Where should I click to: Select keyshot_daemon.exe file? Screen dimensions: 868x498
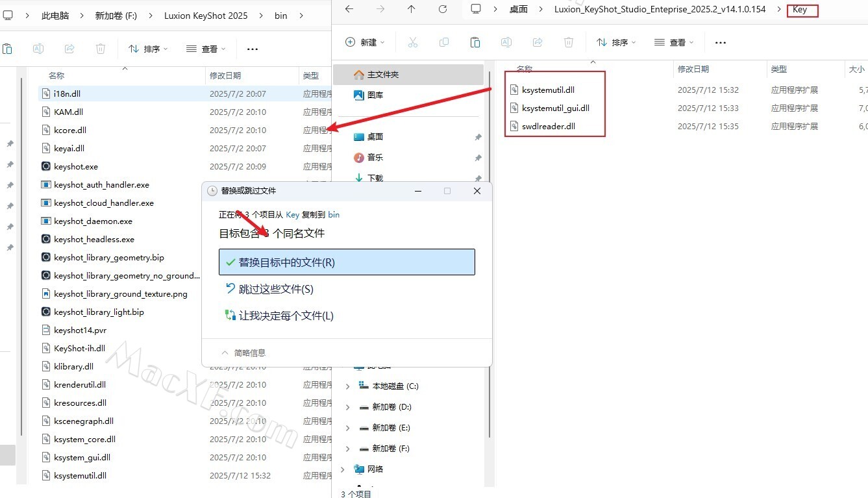[93, 221]
